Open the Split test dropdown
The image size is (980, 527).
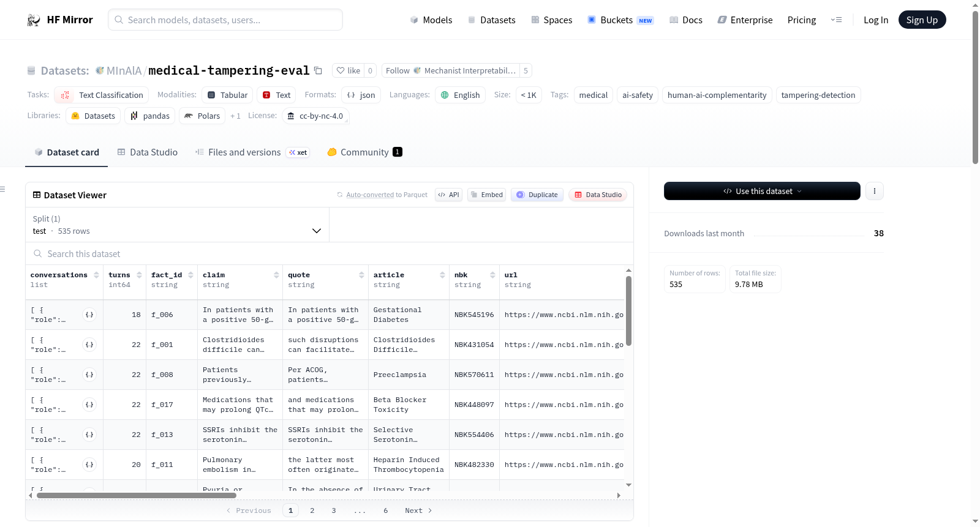(177, 225)
